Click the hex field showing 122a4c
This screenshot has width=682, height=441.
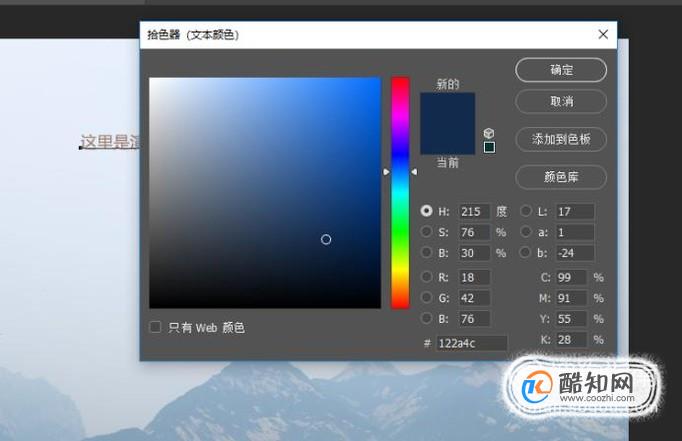point(471,343)
